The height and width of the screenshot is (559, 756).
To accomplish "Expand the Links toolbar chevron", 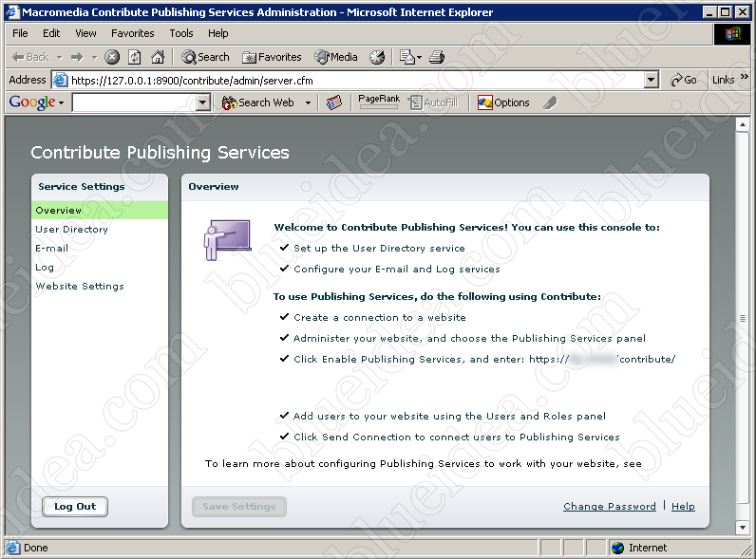I will click(x=744, y=76).
